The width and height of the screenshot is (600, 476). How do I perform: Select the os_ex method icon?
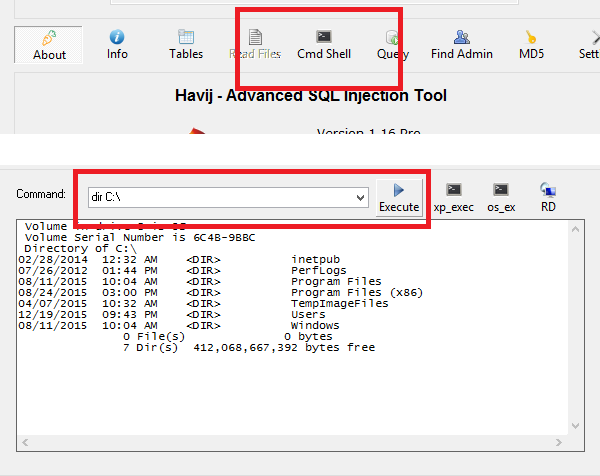point(501,197)
